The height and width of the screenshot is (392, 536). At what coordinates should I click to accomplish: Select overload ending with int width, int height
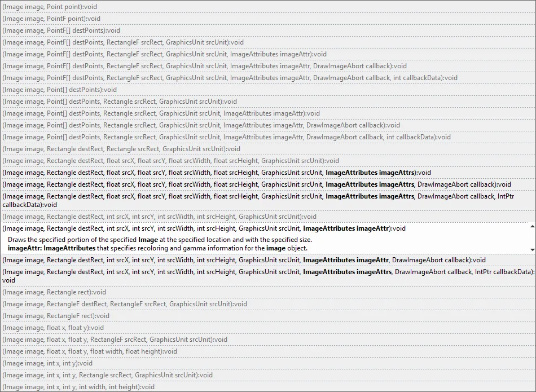coord(78,387)
